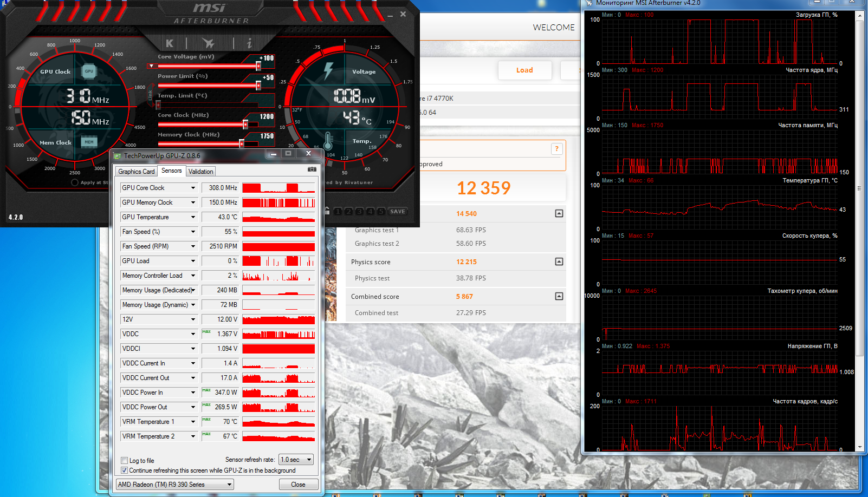Click the SAVE button in Afterburner
Screen dimensions: 868x497
click(x=398, y=211)
